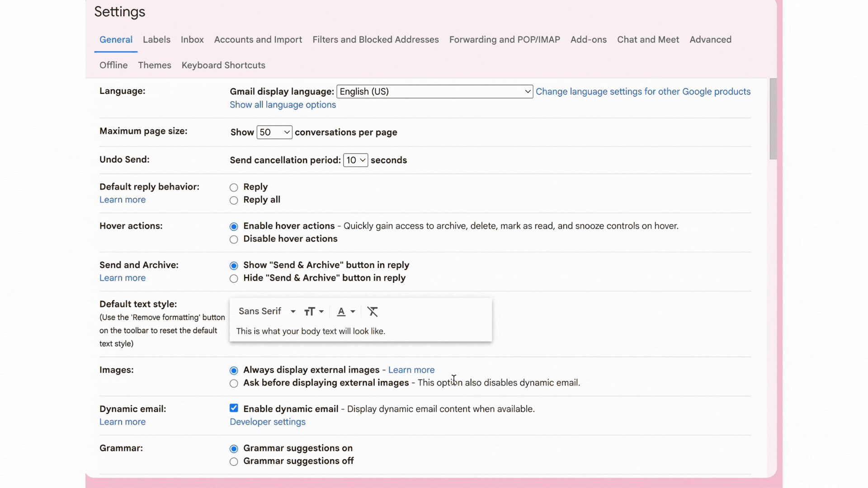This screenshot has height=488, width=868.
Task: Switch to the Labels tab
Action: 156,40
